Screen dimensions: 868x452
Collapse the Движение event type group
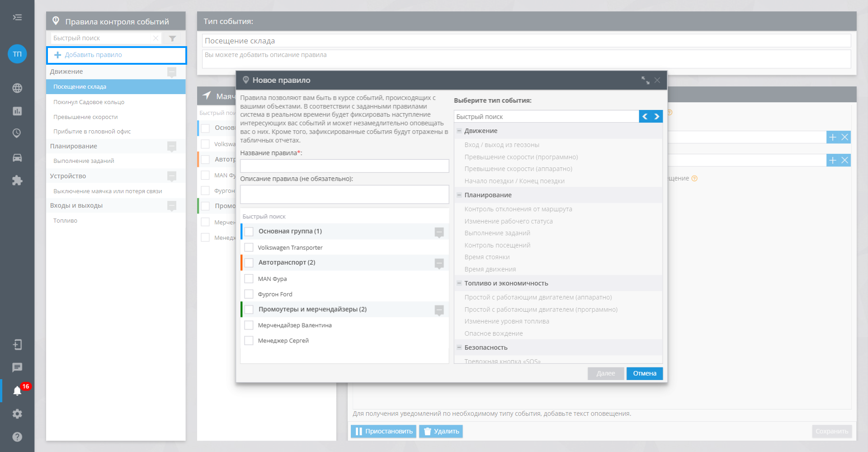459,131
